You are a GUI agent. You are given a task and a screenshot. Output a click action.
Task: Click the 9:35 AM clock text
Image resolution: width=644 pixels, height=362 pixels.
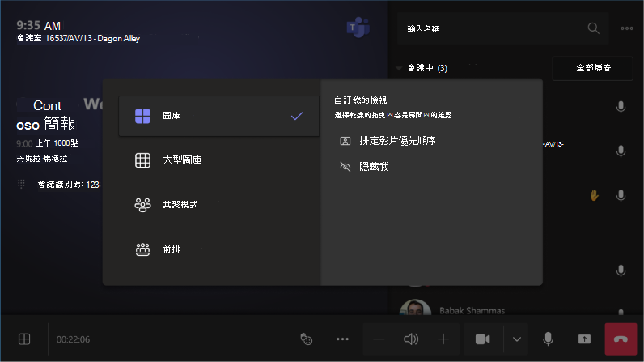39,25
